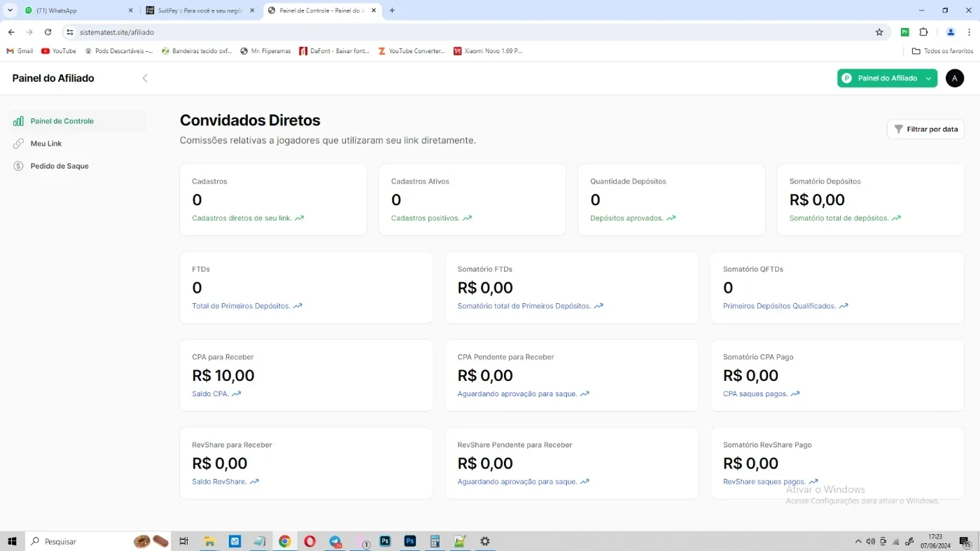The height and width of the screenshot is (551, 980).
Task: Reload the current page
Action: [x=48, y=32]
